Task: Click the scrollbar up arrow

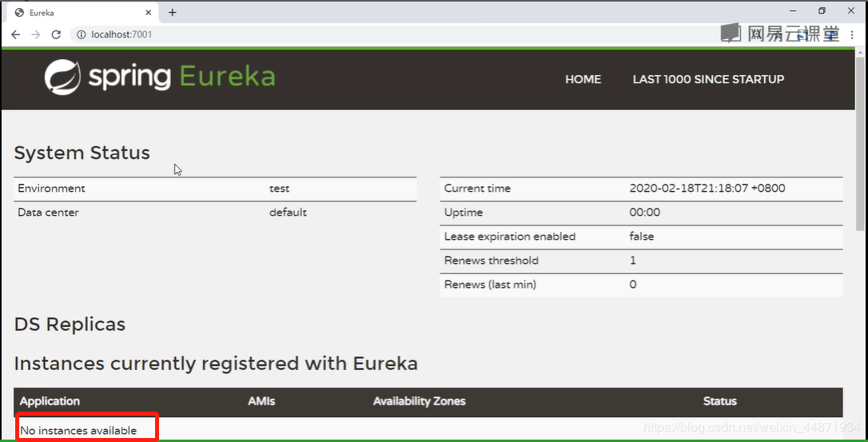Action: coord(860,53)
